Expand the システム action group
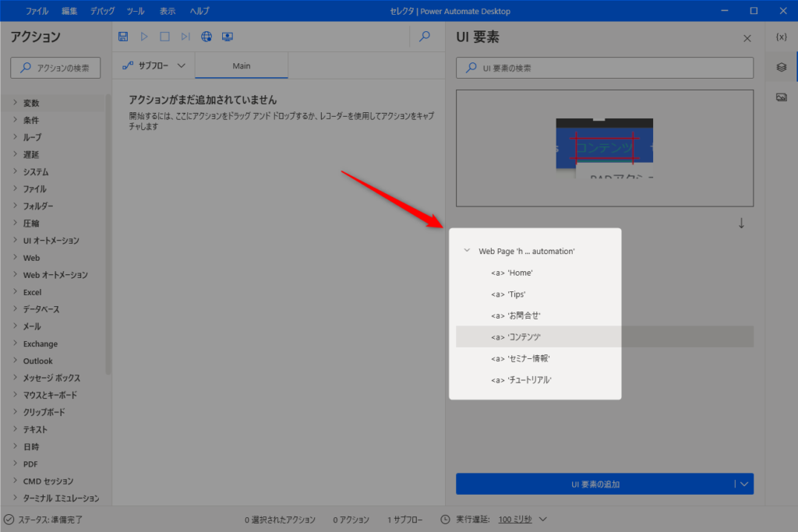The height and width of the screenshot is (532, 798). click(16, 171)
